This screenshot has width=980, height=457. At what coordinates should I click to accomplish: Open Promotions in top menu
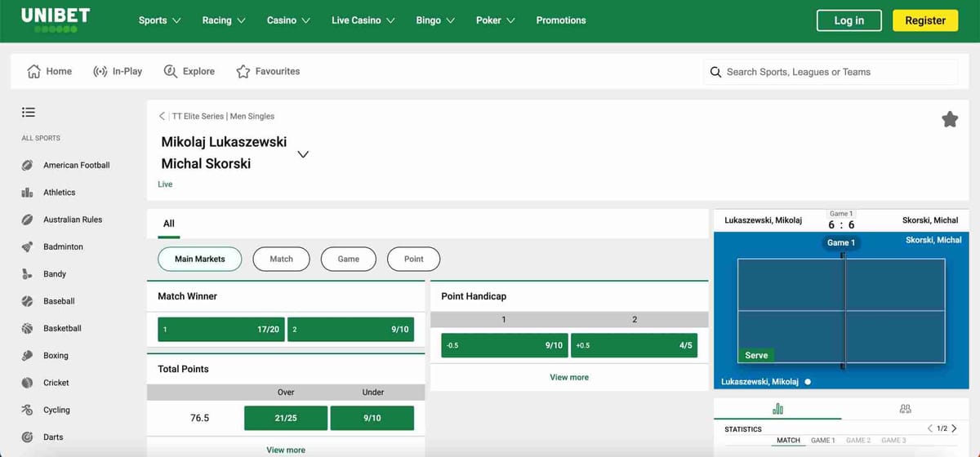[561, 20]
